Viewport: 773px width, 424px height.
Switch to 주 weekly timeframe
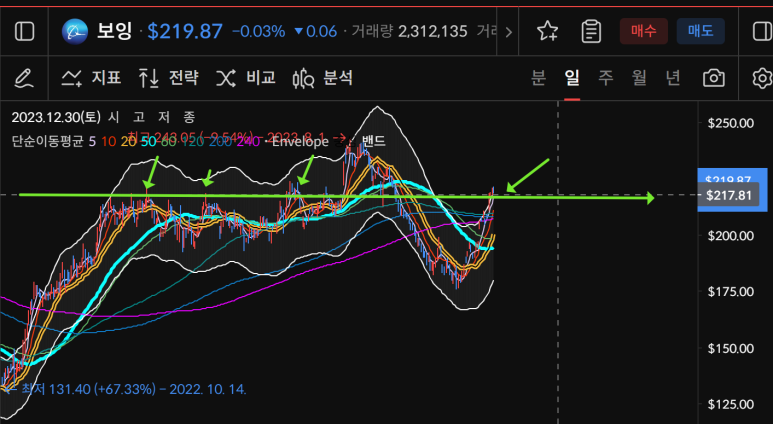click(605, 77)
